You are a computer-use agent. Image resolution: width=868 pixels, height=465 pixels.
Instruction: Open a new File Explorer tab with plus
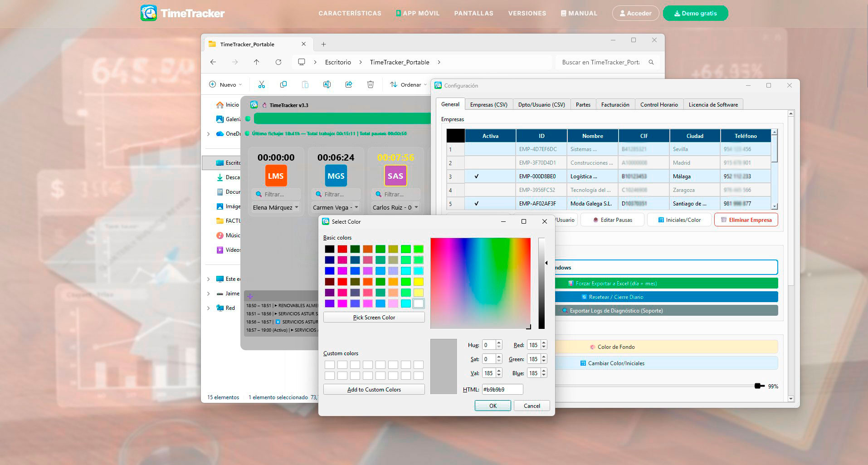point(323,44)
